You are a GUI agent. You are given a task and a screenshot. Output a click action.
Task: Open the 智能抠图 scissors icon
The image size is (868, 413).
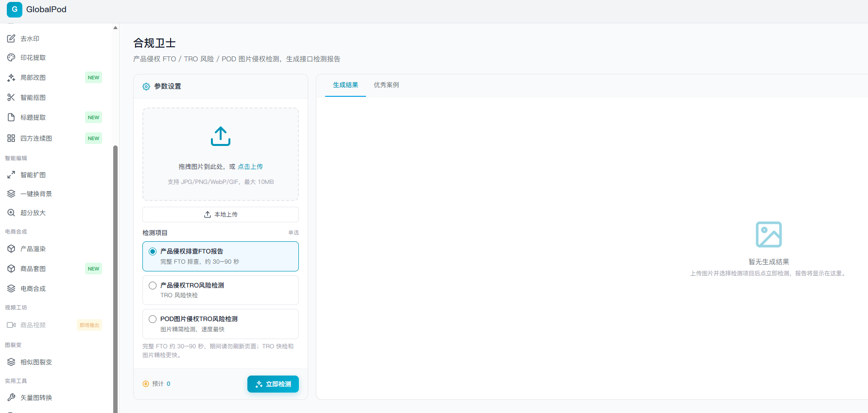pos(11,97)
